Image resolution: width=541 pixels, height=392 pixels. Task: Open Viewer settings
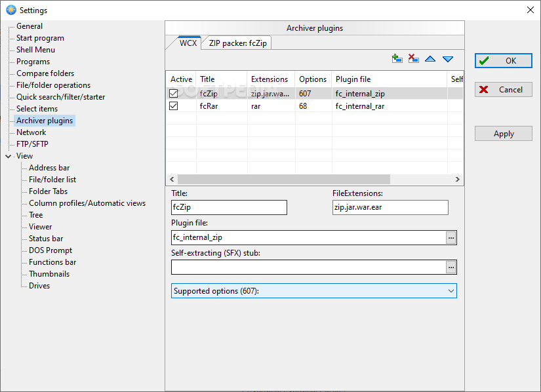pyautogui.click(x=41, y=227)
